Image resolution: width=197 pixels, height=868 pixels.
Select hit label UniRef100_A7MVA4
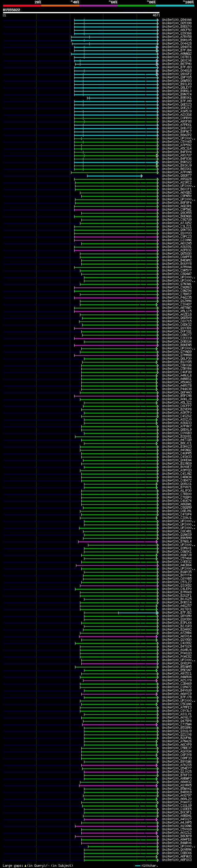[177, 267]
